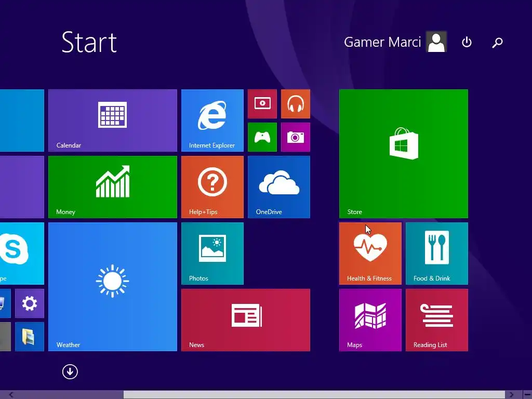532x399 pixels.
Task: Click the scrollbar right arrow
Action: [512, 395]
